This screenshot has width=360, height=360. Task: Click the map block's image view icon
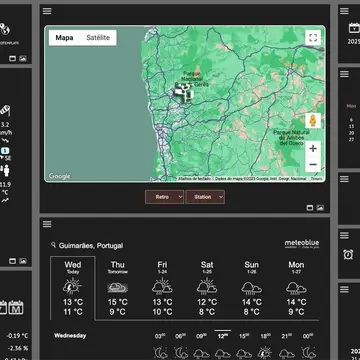[320, 208]
